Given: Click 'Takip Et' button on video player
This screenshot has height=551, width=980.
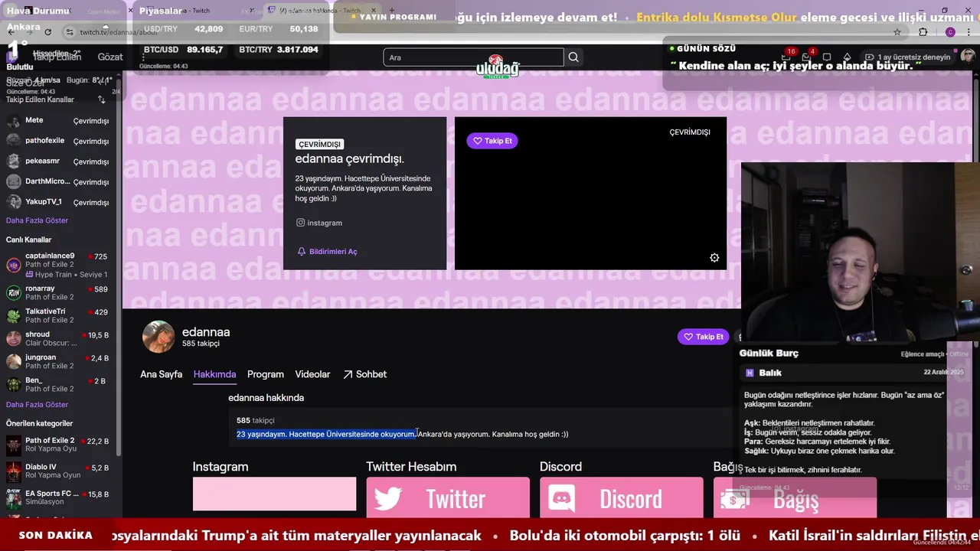Looking at the screenshot, I should (492, 141).
